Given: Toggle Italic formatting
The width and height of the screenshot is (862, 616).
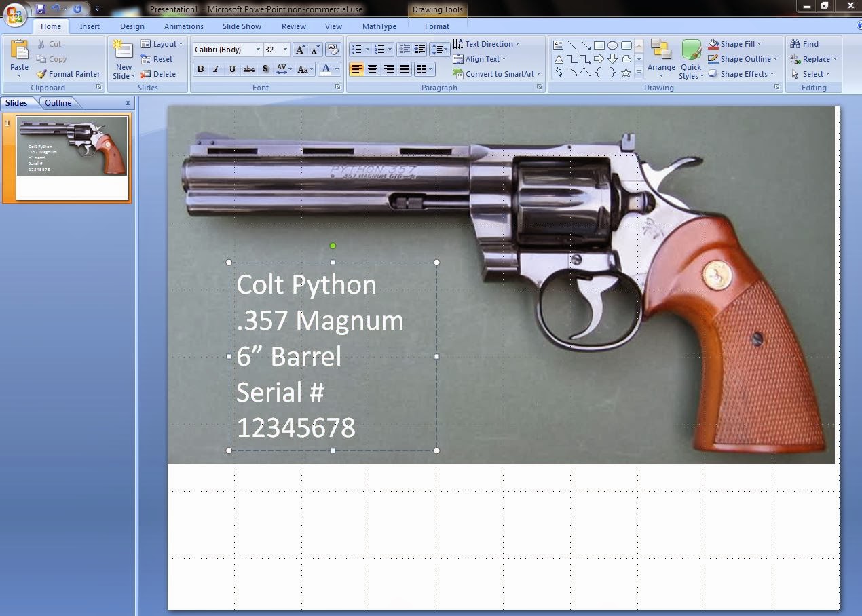Looking at the screenshot, I should tap(216, 69).
